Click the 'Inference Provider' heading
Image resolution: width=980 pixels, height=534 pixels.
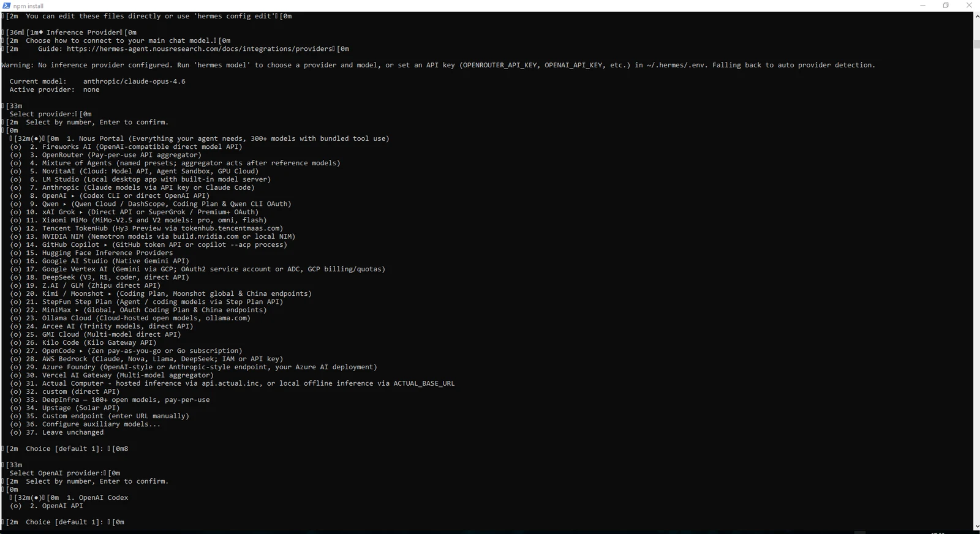coord(82,32)
